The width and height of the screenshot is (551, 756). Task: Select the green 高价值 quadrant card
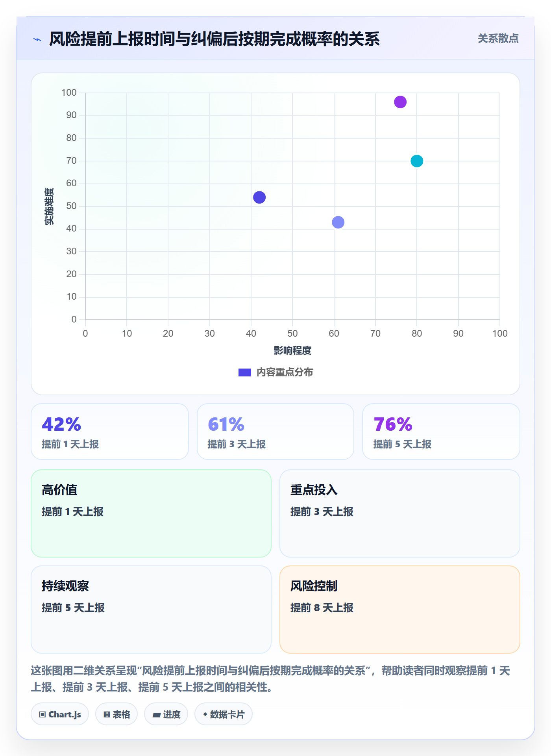151,513
